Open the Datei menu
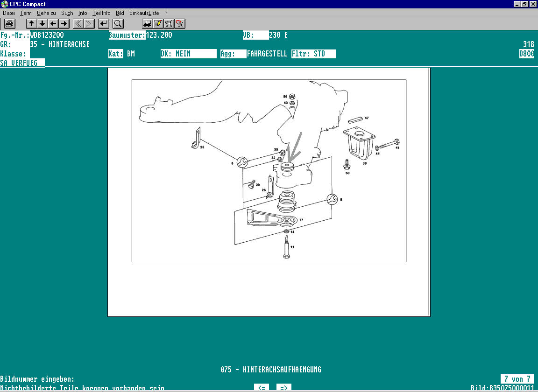This screenshot has width=538, height=392. (x=9, y=13)
